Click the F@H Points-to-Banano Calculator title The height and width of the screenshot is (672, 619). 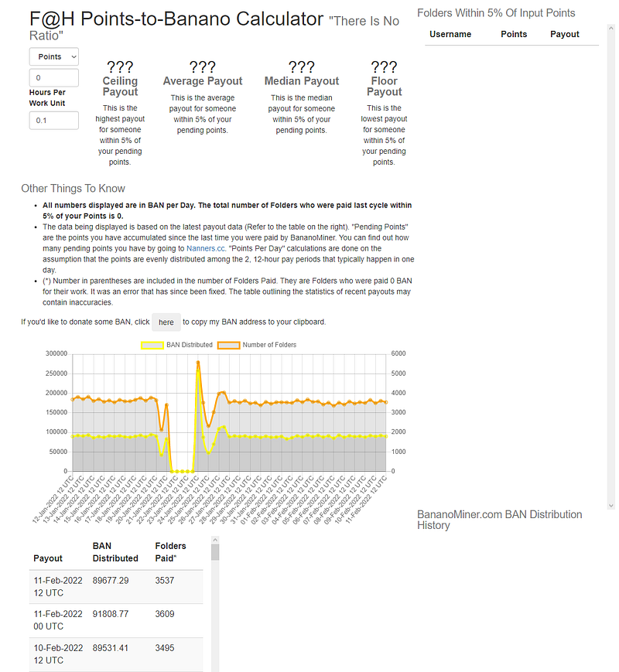tap(176, 19)
